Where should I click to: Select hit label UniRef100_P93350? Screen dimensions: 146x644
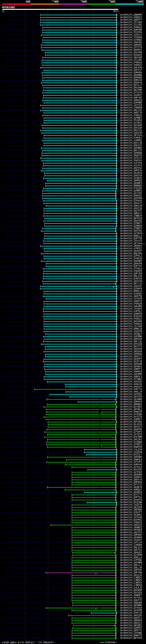pyautogui.click(x=131, y=32)
